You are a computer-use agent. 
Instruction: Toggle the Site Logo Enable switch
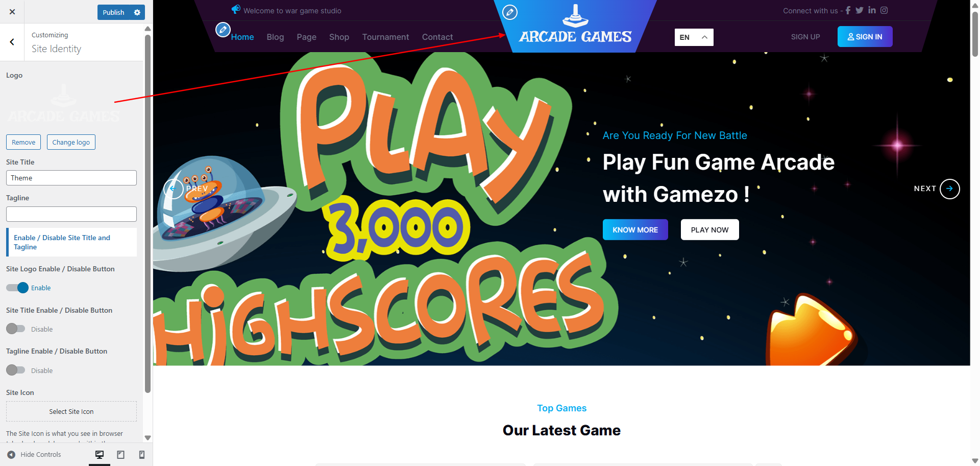(17, 288)
